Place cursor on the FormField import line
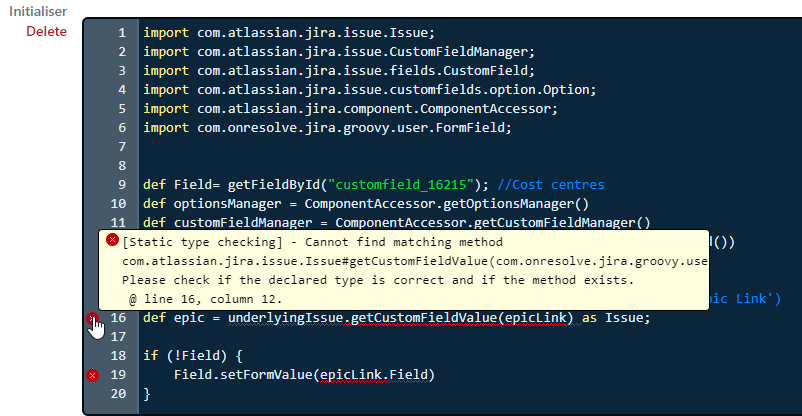Screen dimensions: 802x416 pyautogui.click(x=327, y=128)
